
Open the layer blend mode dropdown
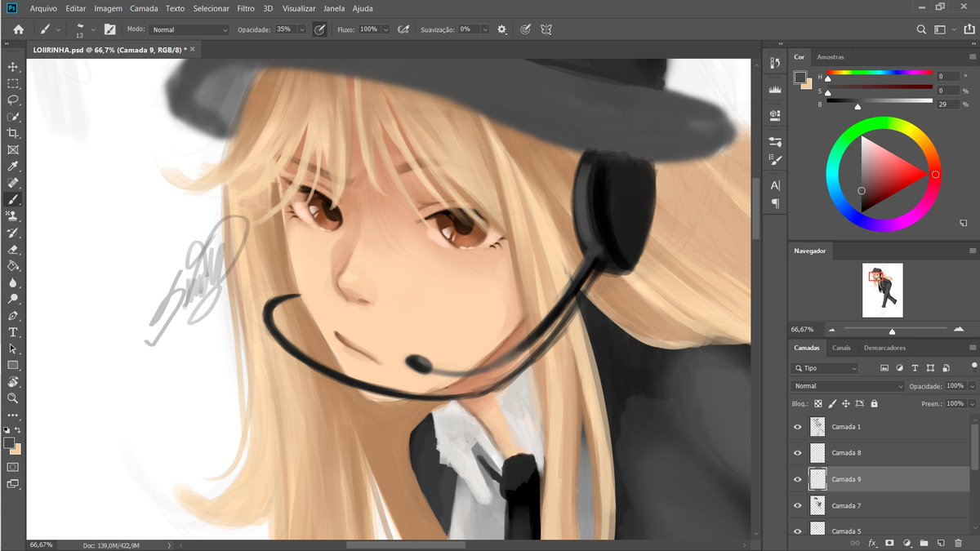(848, 386)
